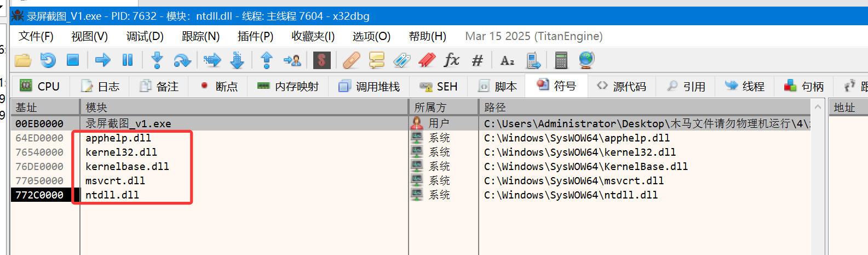Click the globe icon in the toolbar

586,59
